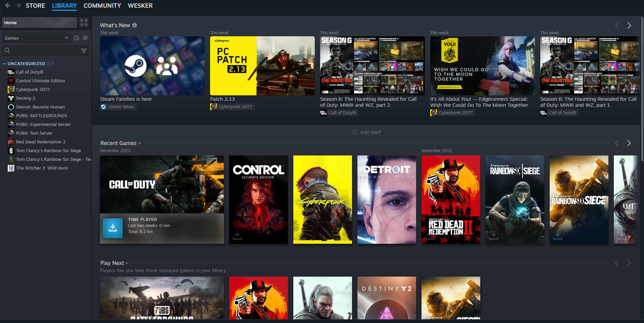Open advanced filter options icon
This screenshot has width=644, height=323.
pos(84,51)
